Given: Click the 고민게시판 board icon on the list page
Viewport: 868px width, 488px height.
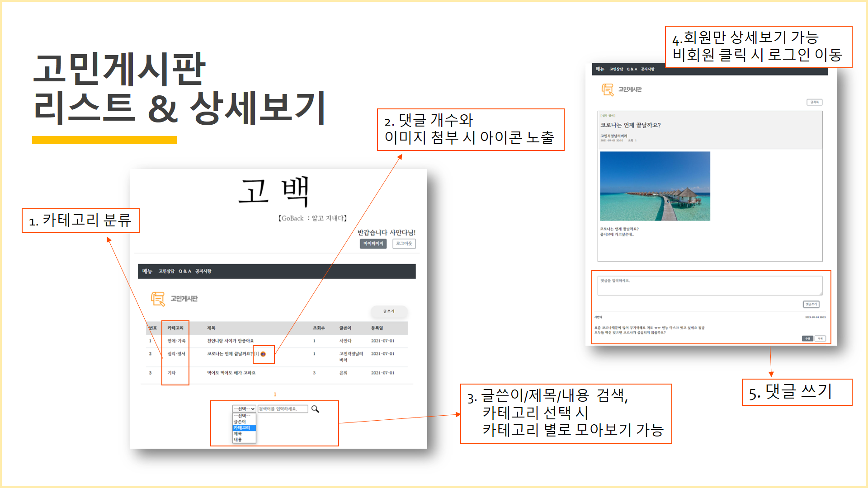Looking at the screenshot, I should tap(158, 299).
